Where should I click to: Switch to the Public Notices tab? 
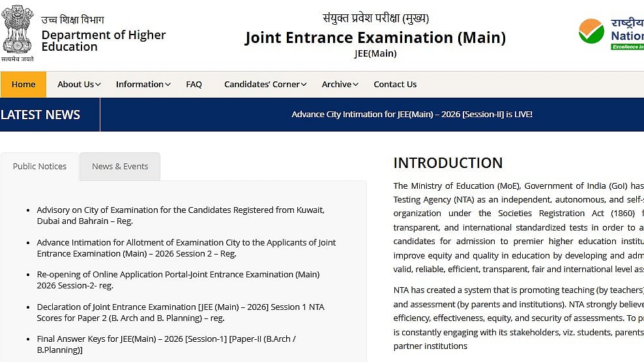[40, 166]
